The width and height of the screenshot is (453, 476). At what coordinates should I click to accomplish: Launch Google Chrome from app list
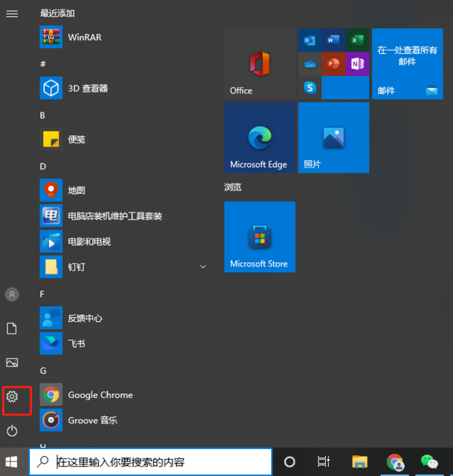pyautogui.click(x=124, y=395)
